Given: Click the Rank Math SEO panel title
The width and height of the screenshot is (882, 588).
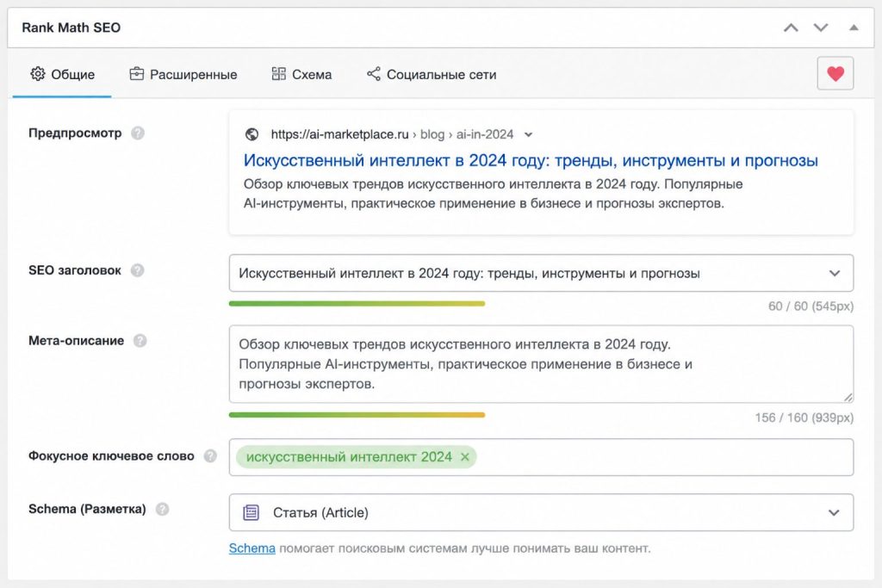Looking at the screenshot, I should pos(71,28).
